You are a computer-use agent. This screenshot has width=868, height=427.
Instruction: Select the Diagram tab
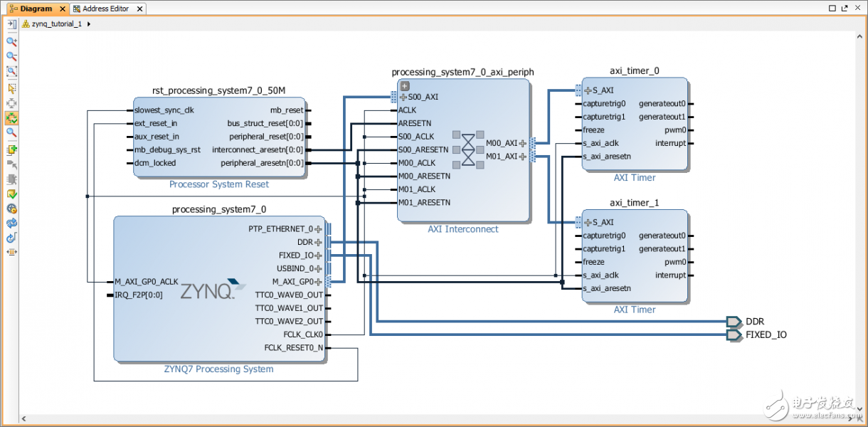click(x=36, y=9)
